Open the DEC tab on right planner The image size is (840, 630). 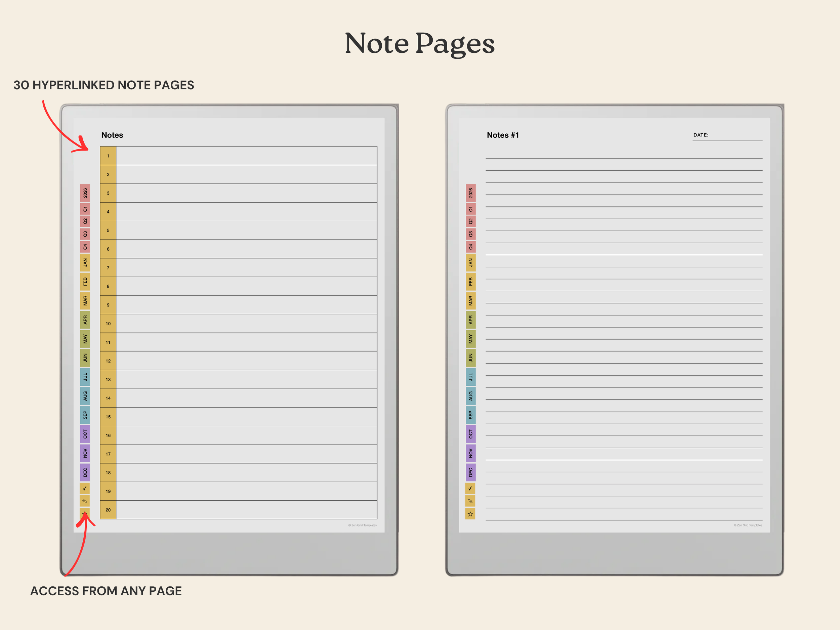[x=470, y=472]
